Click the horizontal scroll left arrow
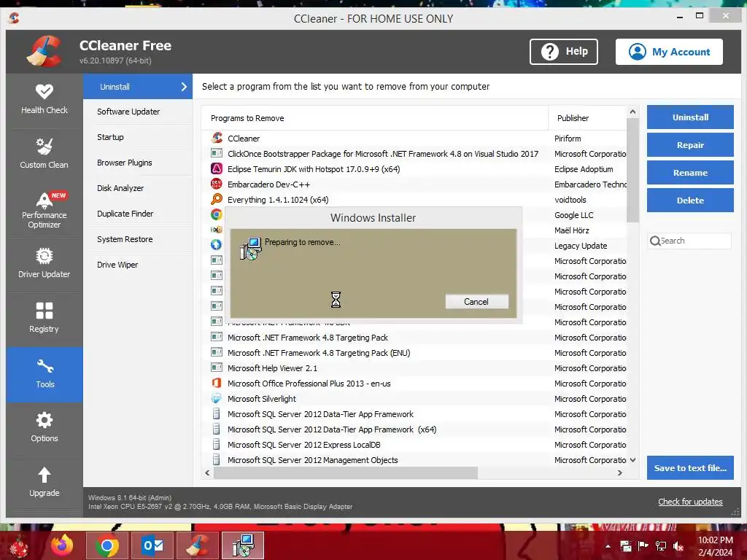The width and height of the screenshot is (747, 560). point(207,472)
